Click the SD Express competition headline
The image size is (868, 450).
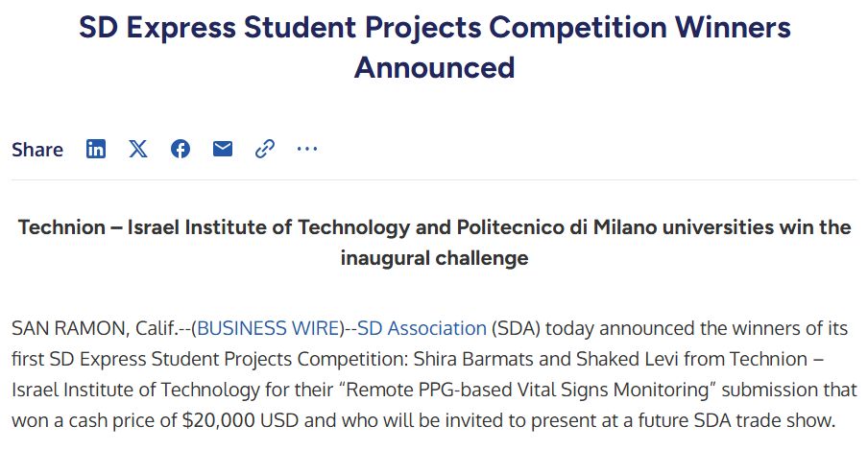tap(434, 27)
